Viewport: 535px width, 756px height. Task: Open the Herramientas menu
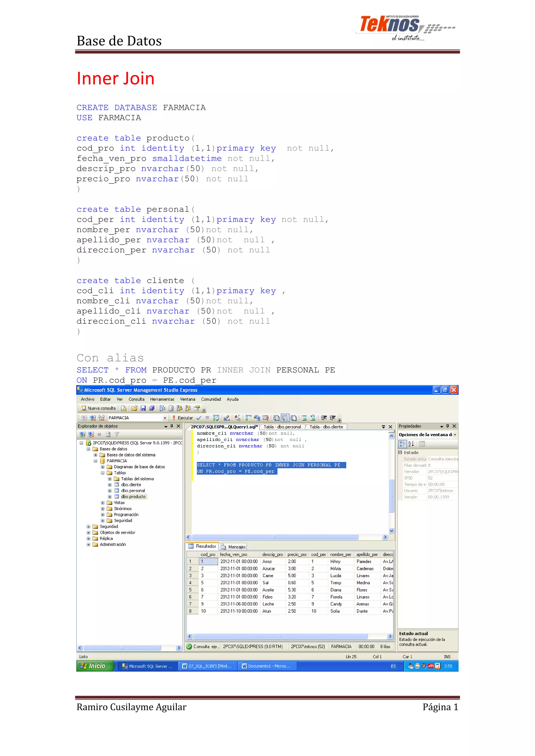pos(162,399)
